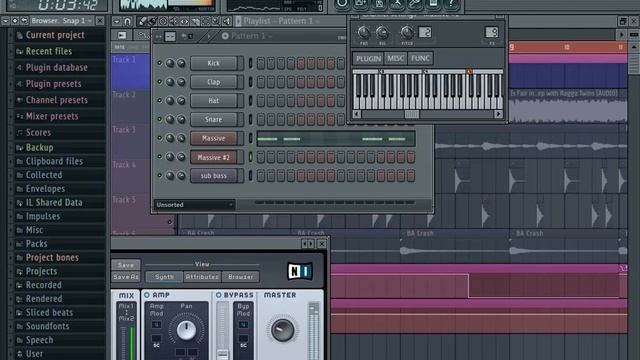Screen dimensions: 640x360
Task: Select the Browser view tab in Massive
Action: [240, 277]
